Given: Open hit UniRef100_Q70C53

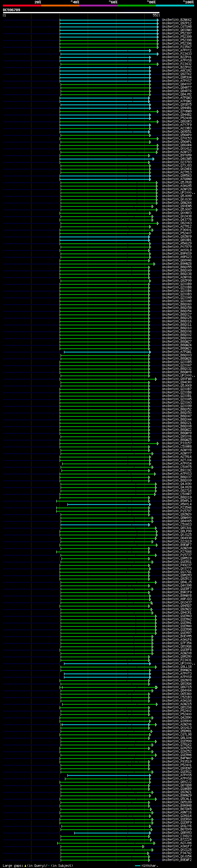Looking at the screenshot, I should tap(177, 139).
